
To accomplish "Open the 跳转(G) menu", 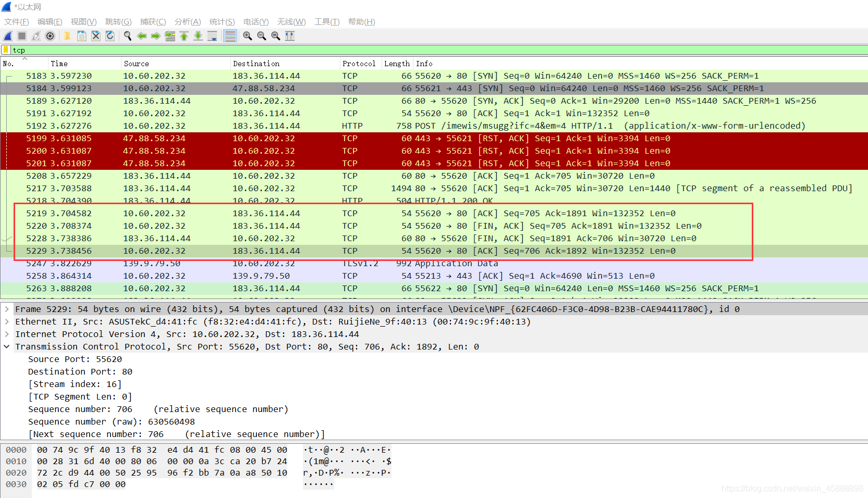I will click(118, 22).
